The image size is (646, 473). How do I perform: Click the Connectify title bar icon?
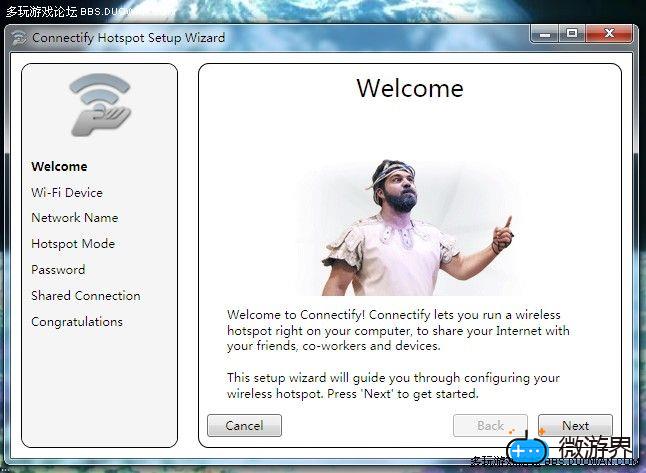pyautogui.click(x=19, y=38)
